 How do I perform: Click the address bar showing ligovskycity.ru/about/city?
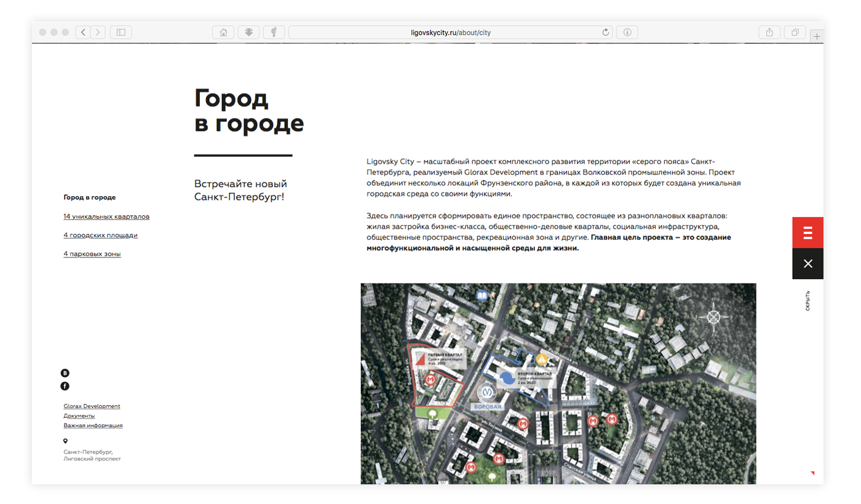pyautogui.click(x=451, y=32)
